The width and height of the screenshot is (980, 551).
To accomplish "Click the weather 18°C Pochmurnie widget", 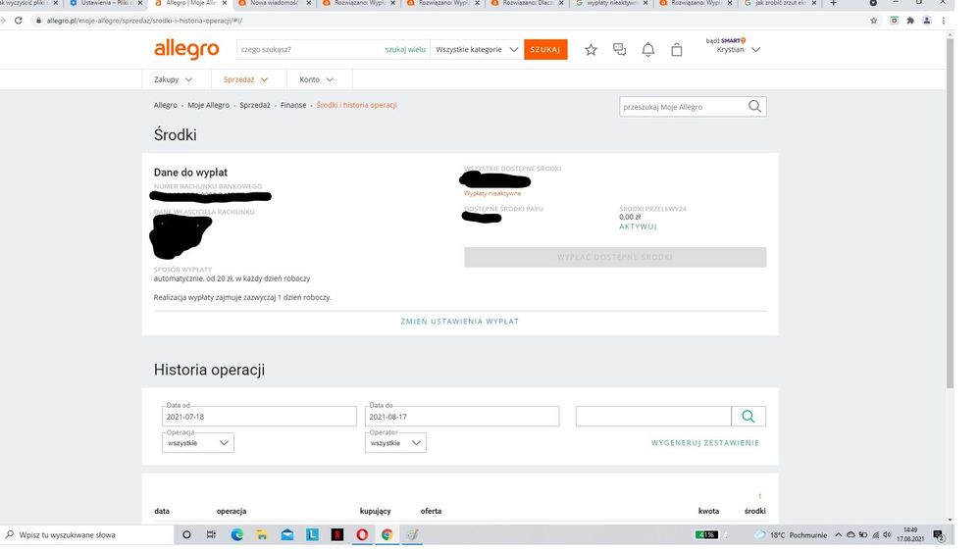I will click(x=791, y=534).
